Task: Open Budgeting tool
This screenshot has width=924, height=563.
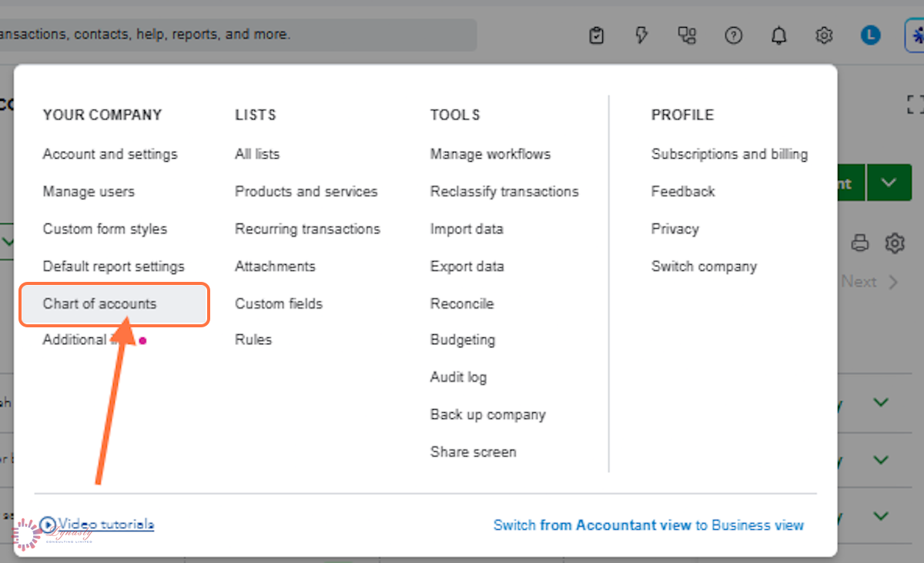Action: (463, 340)
